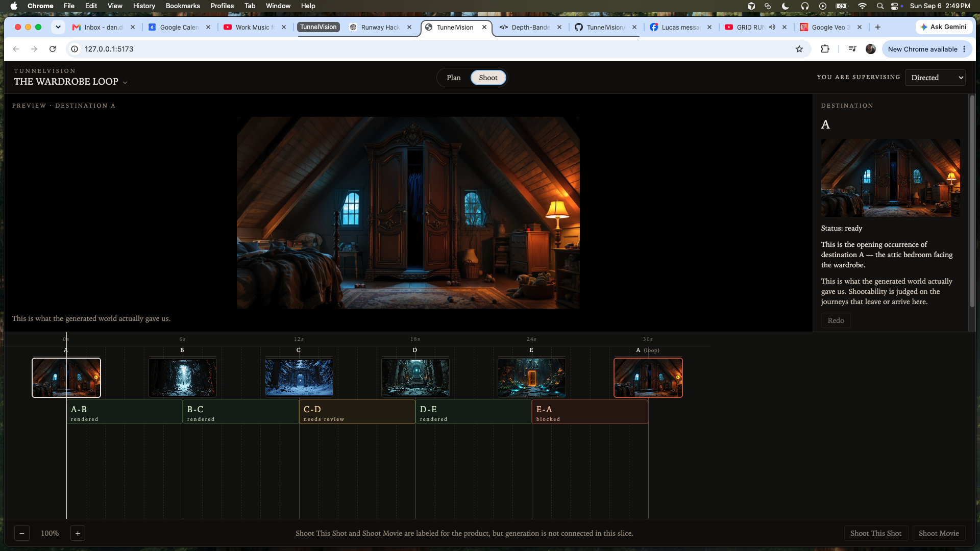
Task: Click the browser back arrow
Action: pyautogui.click(x=16, y=49)
